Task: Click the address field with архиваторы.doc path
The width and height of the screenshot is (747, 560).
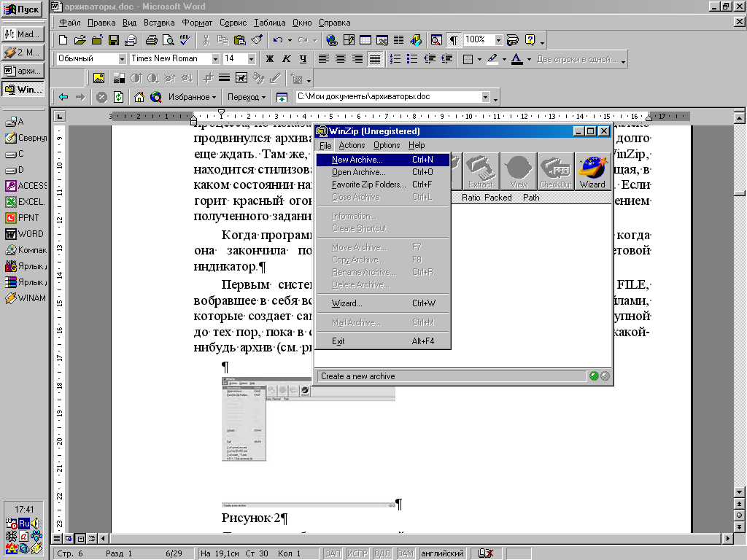Action: pos(388,97)
